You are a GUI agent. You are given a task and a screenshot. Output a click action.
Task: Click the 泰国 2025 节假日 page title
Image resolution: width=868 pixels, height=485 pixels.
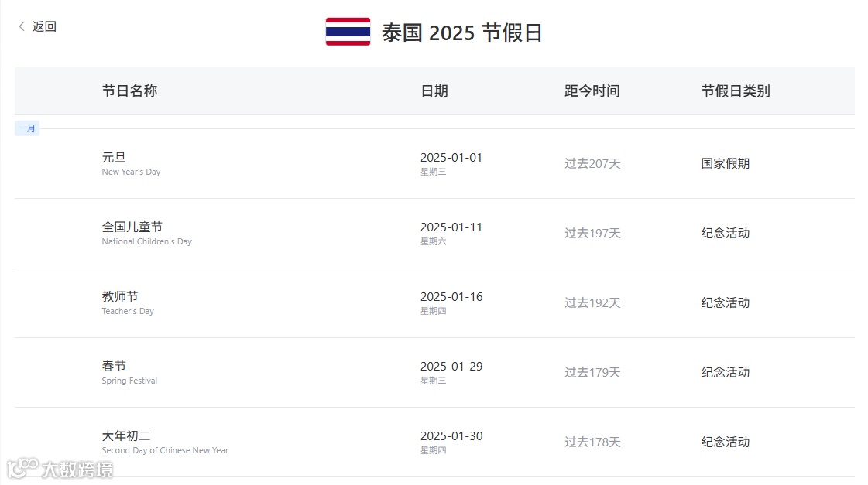click(462, 32)
